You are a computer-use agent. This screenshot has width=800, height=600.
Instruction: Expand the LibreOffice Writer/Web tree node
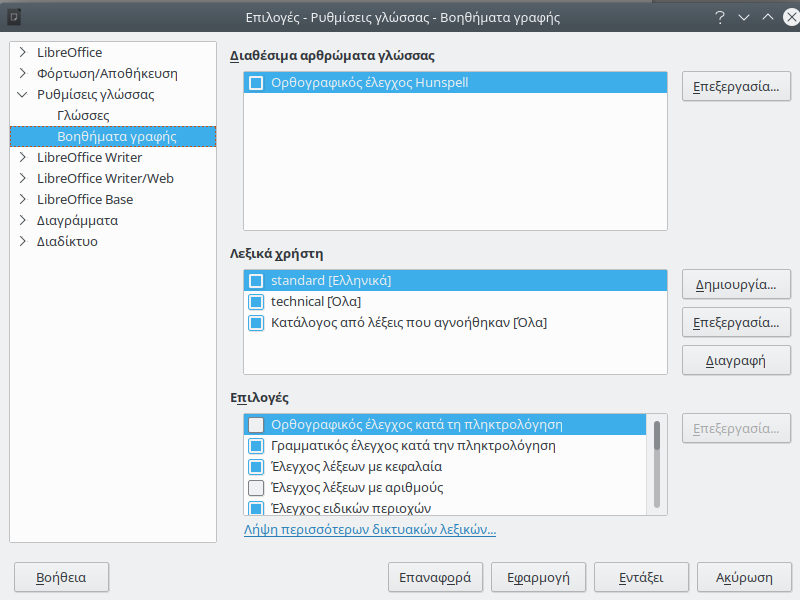(22, 178)
